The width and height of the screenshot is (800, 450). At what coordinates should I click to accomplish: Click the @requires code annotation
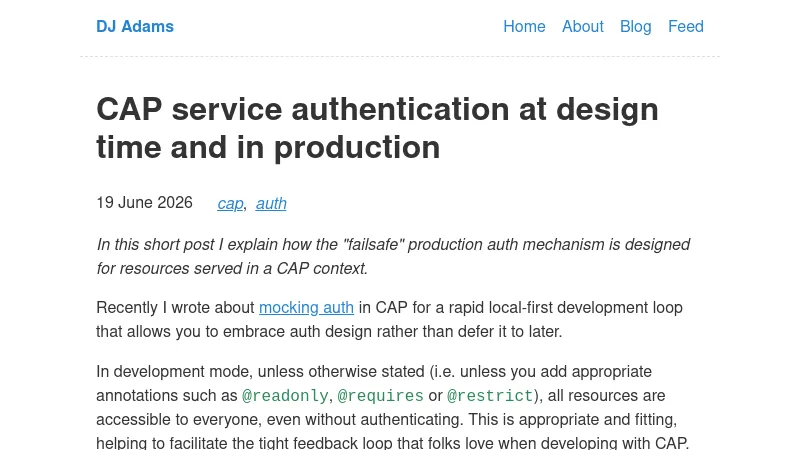(380, 395)
